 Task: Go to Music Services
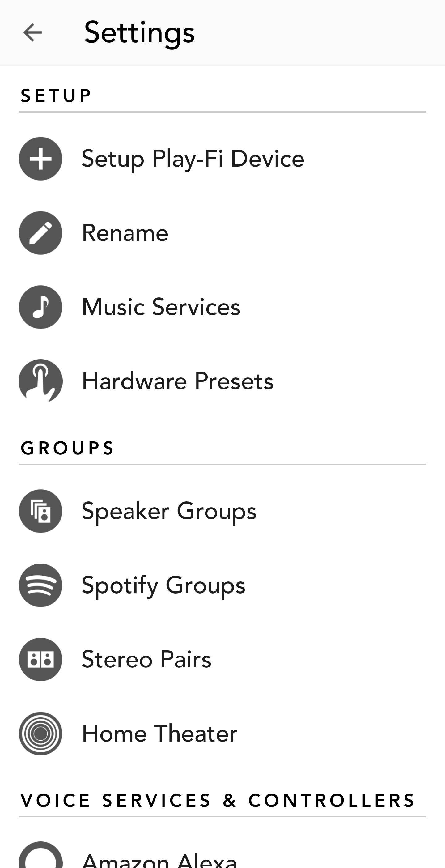(161, 307)
